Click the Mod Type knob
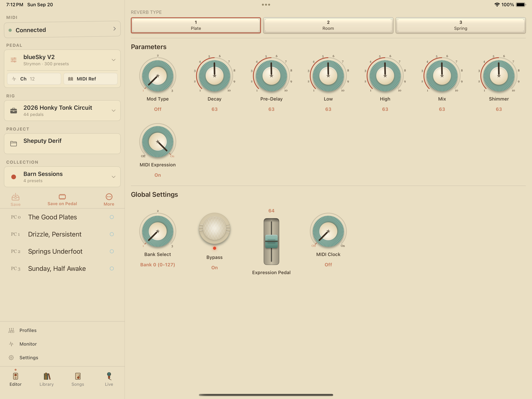The width and height of the screenshot is (532, 399). pyautogui.click(x=158, y=76)
